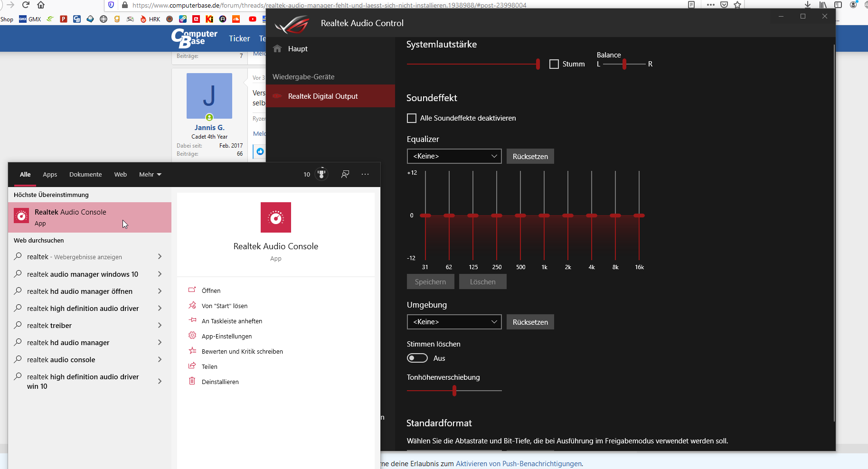This screenshot has height=469, width=868.
Task: Click the Balance slider handle
Action: pyautogui.click(x=624, y=64)
